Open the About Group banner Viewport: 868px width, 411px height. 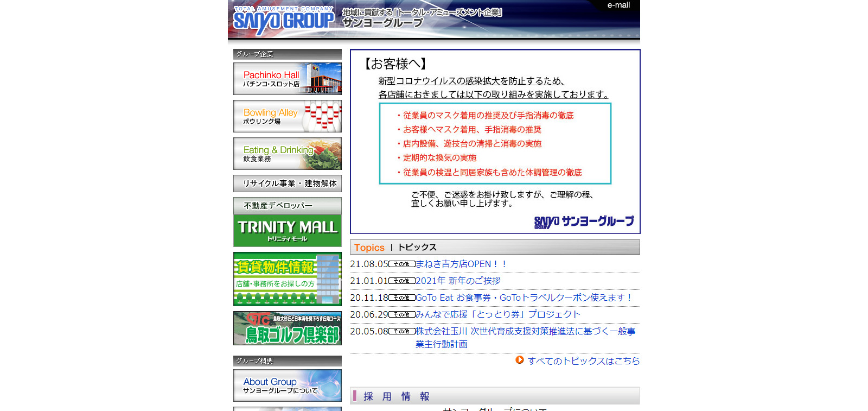point(288,385)
